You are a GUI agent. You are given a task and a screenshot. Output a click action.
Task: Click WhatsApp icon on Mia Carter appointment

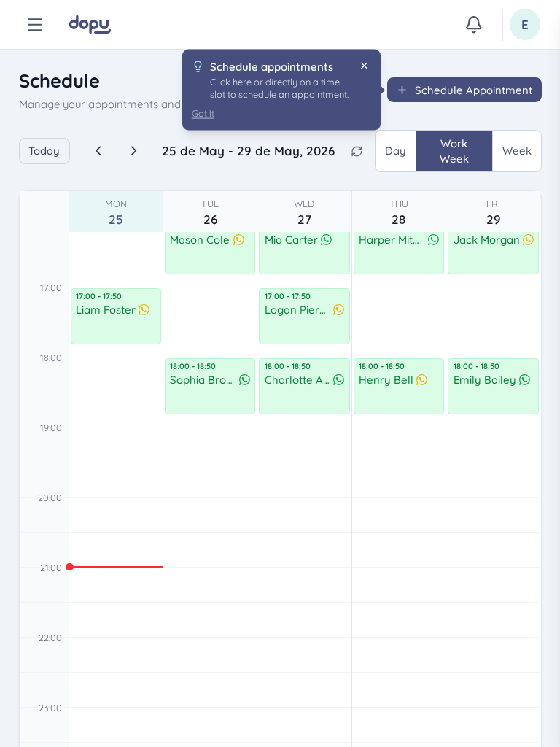click(326, 239)
